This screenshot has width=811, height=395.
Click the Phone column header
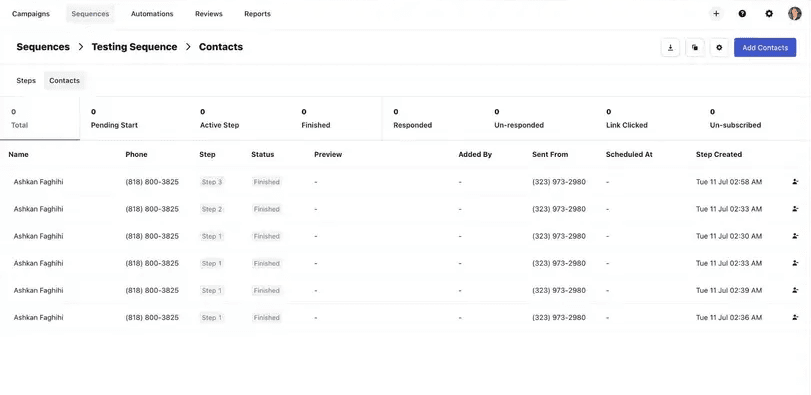coord(136,155)
